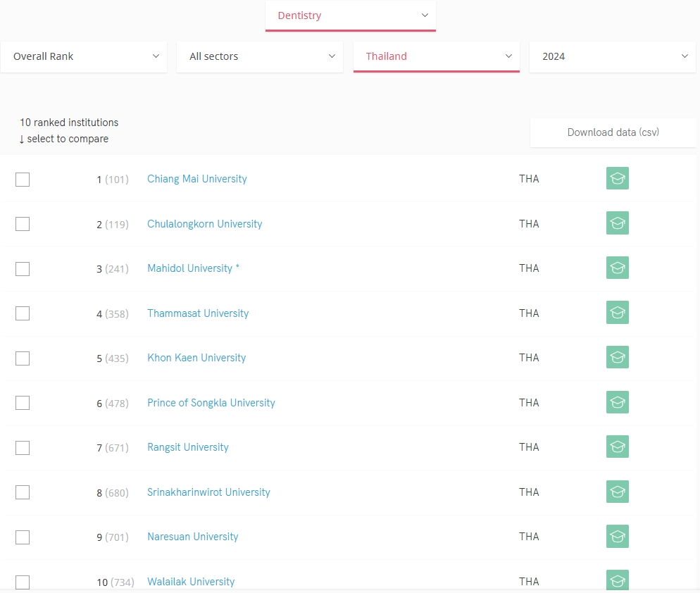This screenshot has height=593, width=700.
Task: Click THA country code for Prince of Songkla
Action: [529, 403]
